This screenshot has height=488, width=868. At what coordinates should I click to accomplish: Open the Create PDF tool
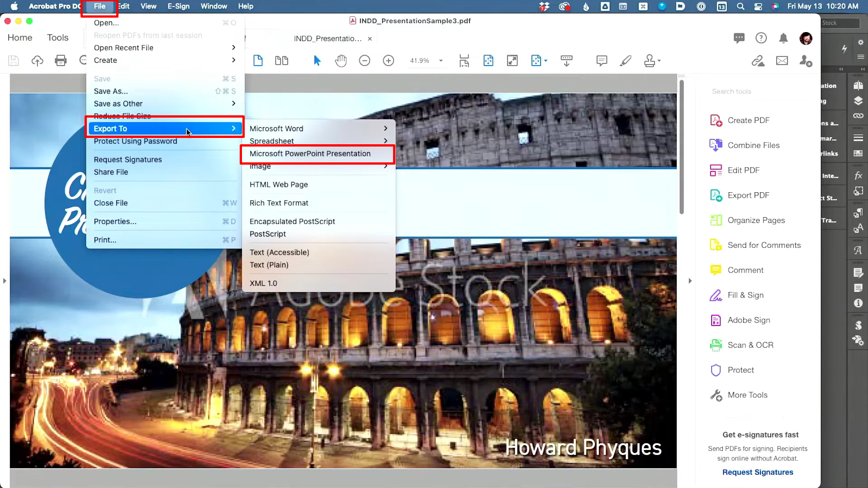740,120
